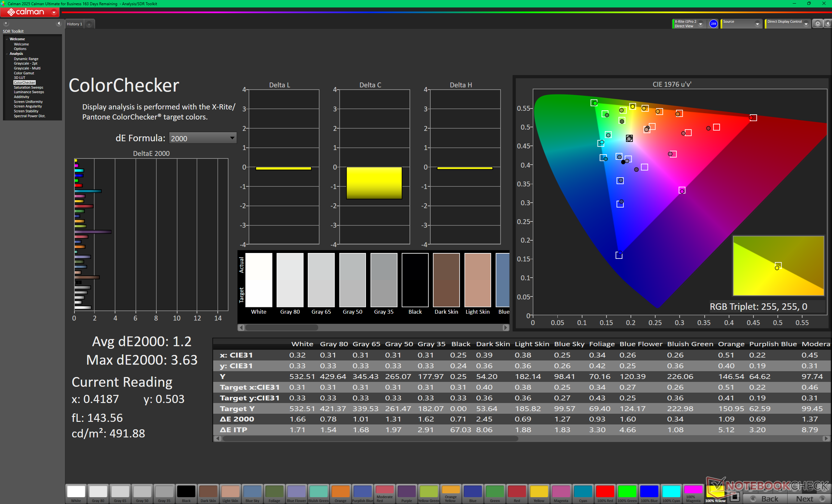Click the right arrow of the data table scrollbar
832x504 pixels.
(x=826, y=438)
